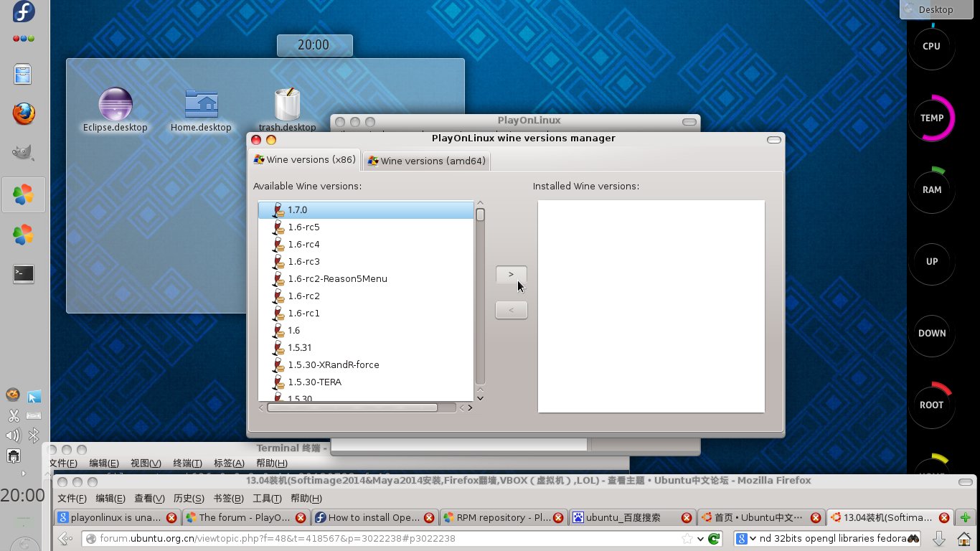
Task: Click the down arrow of the versions scrollbar
Action: tap(480, 397)
